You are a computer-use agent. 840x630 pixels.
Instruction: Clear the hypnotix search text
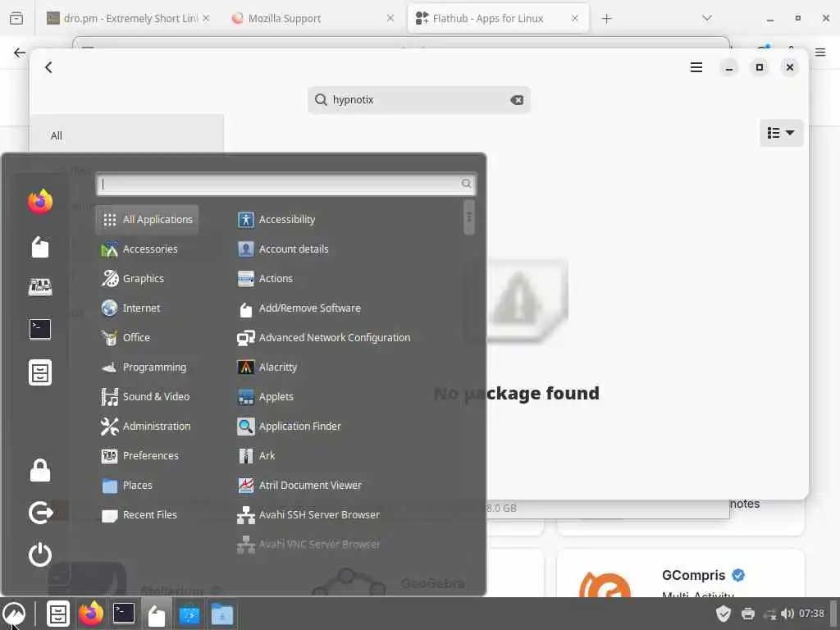[517, 100]
